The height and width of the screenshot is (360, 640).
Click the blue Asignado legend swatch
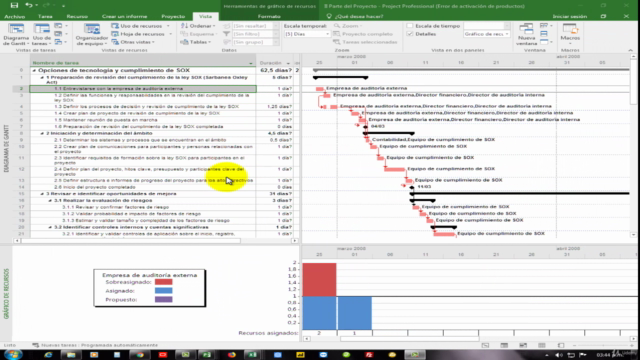pyautogui.click(x=164, y=291)
